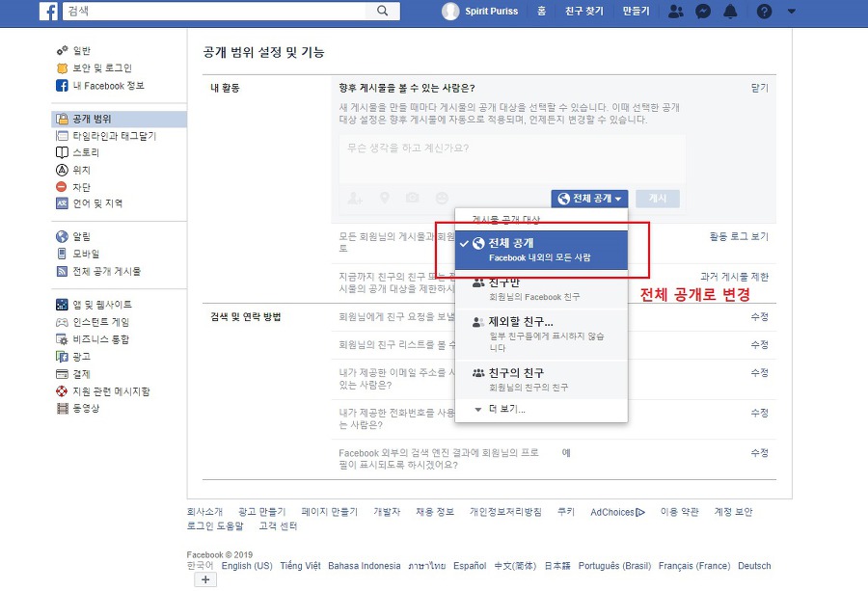Click the 보안 및 로그인 shield icon

(62, 68)
